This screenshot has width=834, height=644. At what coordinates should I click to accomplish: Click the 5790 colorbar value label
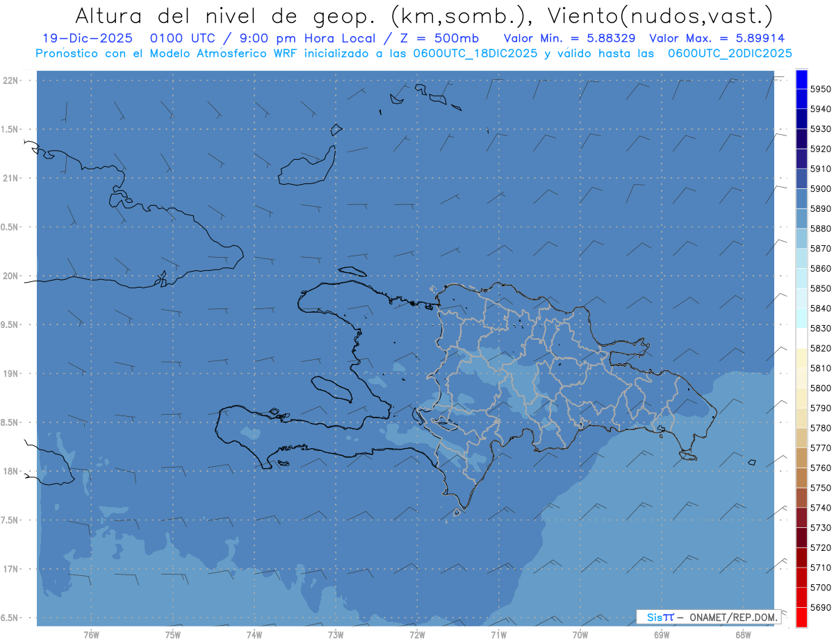(820, 408)
